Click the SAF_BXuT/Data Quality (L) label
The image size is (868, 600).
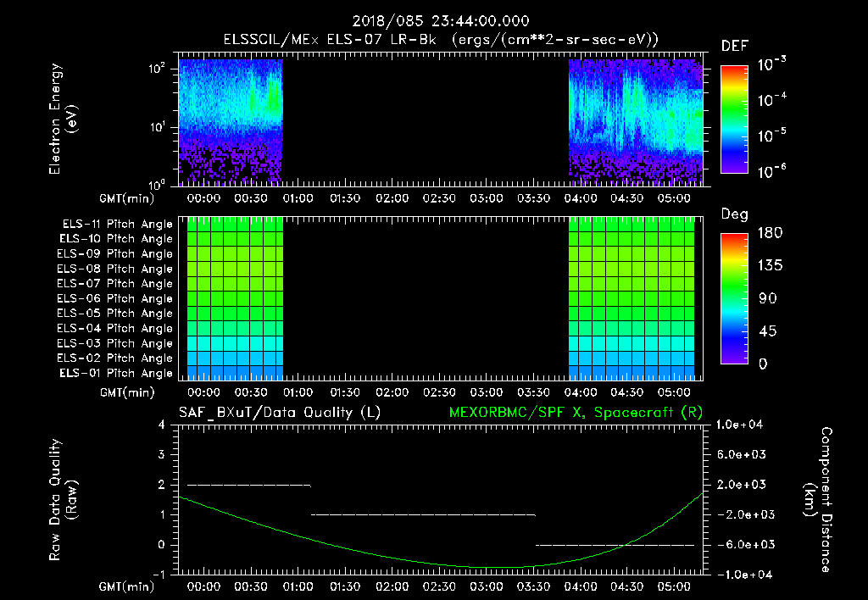pos(279,412)
